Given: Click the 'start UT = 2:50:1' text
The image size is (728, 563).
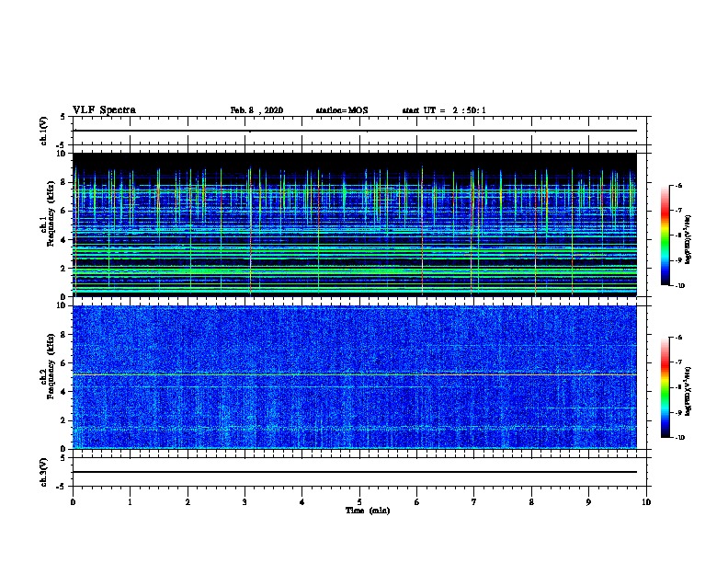Looking at the screenshot, I should tap(444, 110).
